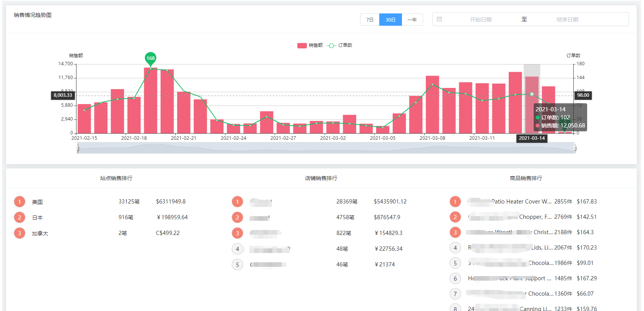Select the 7日 time range
Image resolution: width=644 pixels, height=311 pixels.
click(x=370, y=20)
